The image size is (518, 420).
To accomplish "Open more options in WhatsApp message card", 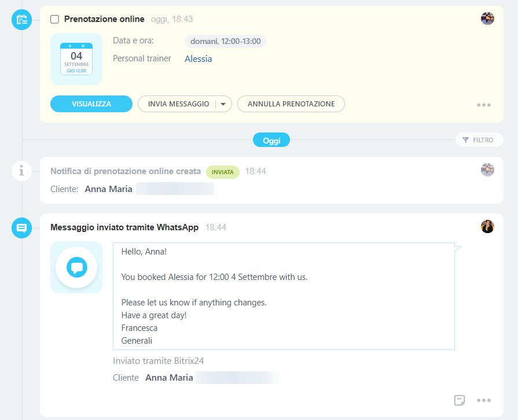I will pyautogui.click(x=484, y=400).
